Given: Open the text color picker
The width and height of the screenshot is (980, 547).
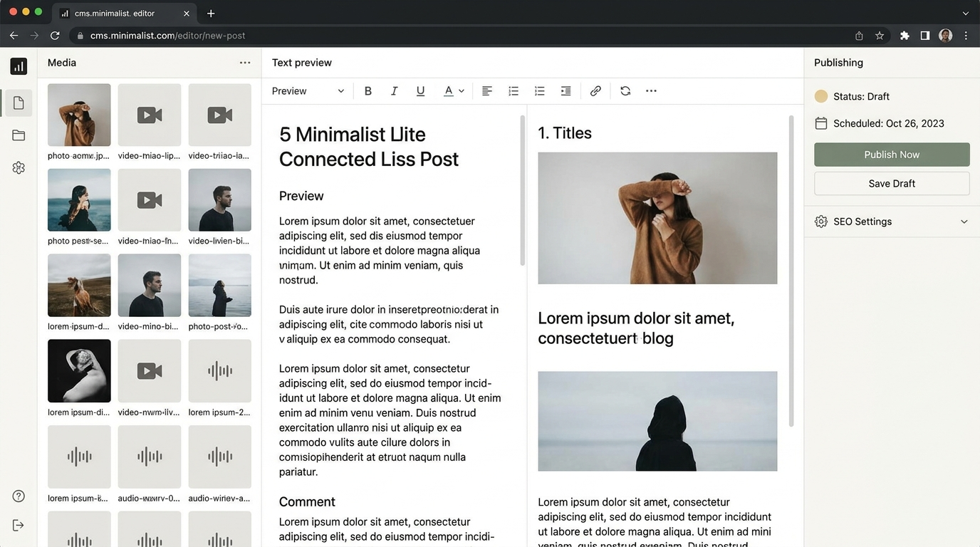Looking at the screenshot, I should coord(454,91).
